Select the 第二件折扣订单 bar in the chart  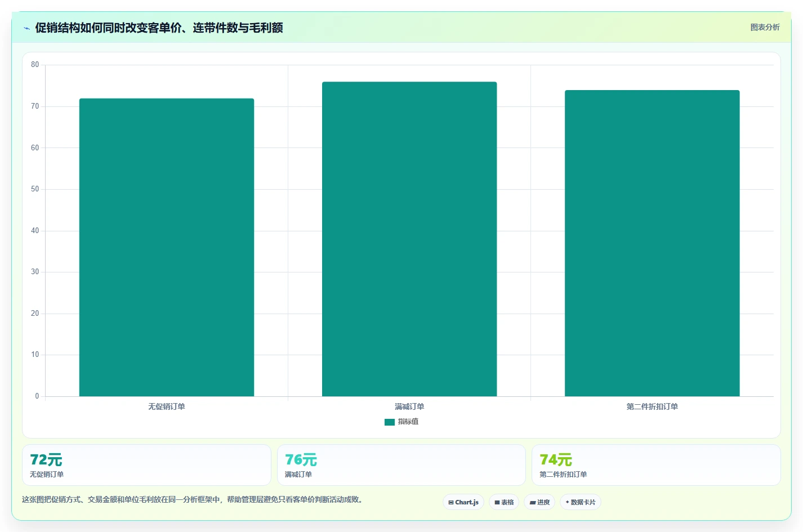tap(652, 243)
